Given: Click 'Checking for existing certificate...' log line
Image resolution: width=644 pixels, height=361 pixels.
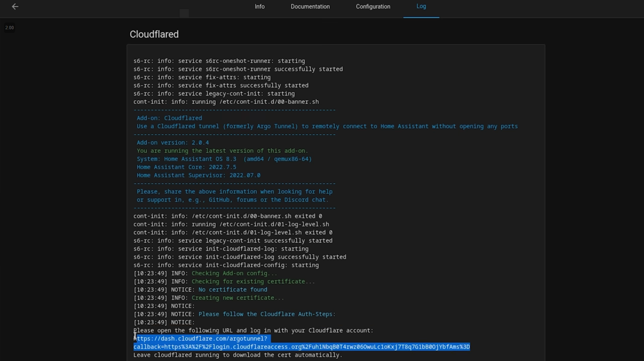Looking at the screenshot, I should (x=224, y=281).
